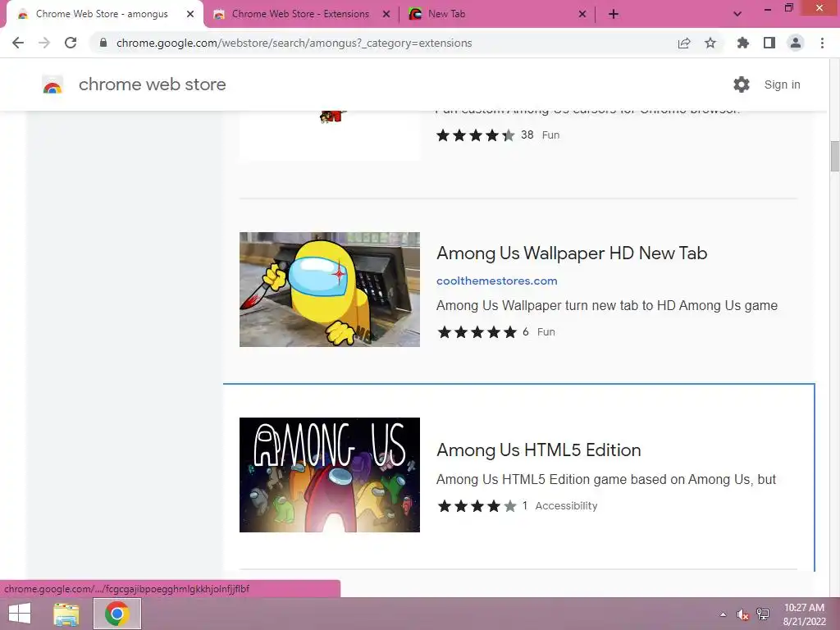Click the five-star rating with 6 reviews

coord(477,332)
